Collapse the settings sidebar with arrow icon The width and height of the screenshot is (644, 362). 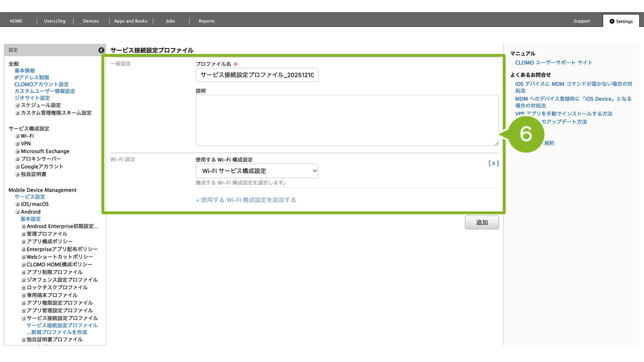101,50
